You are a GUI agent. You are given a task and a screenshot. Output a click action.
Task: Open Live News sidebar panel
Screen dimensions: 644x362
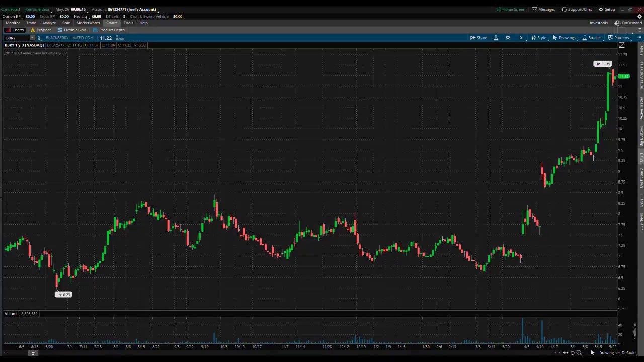641,222
